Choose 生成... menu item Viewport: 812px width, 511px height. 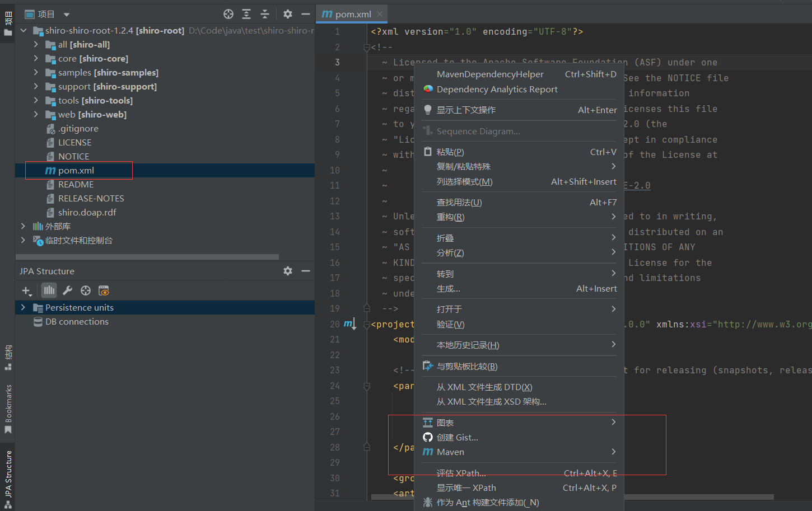519,288
